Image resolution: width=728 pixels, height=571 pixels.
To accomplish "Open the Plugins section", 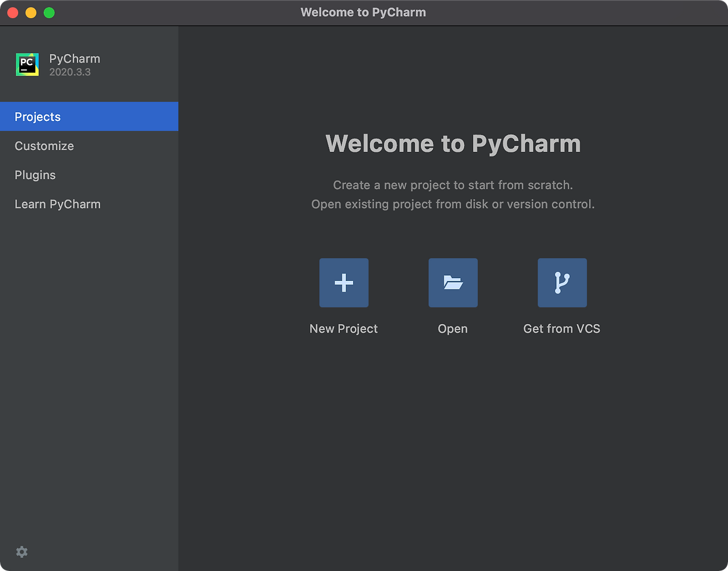I will [35, 175].
